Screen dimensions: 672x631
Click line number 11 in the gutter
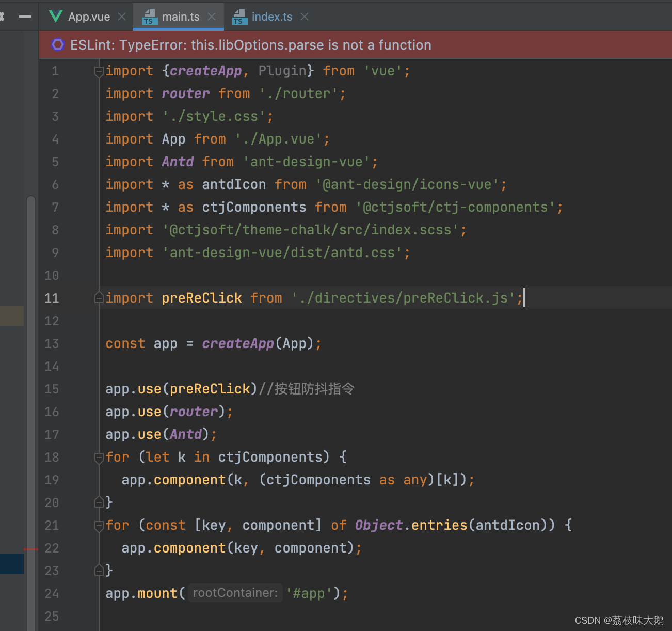[52, 298]
